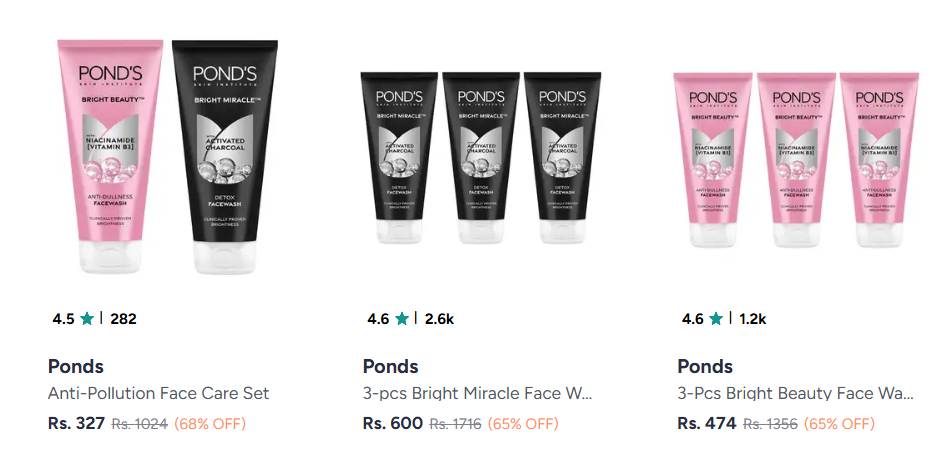Click the 68% OFF discount label
Screen dimensions: 952x462
210,424
